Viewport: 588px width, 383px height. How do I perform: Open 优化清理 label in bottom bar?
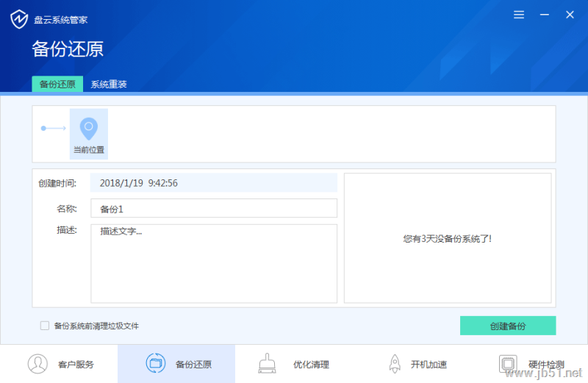[x=311, y=364]
